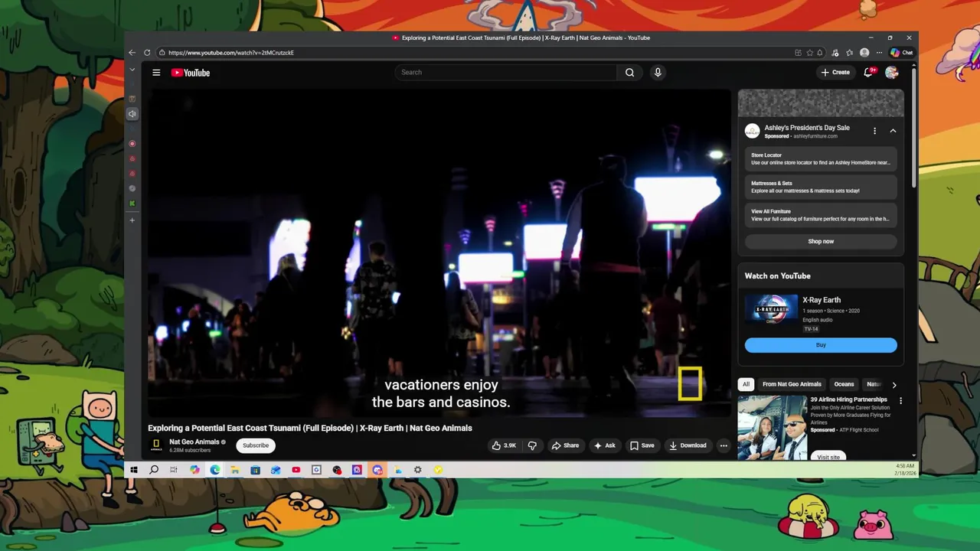Open File Explorer from taskbar
980x551 pixels.
click(x=235, y=470)
